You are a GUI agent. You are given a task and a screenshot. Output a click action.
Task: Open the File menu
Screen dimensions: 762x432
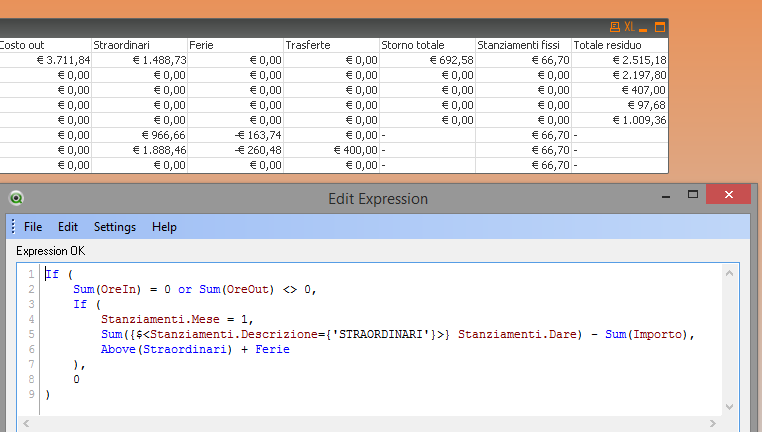[x=33, y=227]
